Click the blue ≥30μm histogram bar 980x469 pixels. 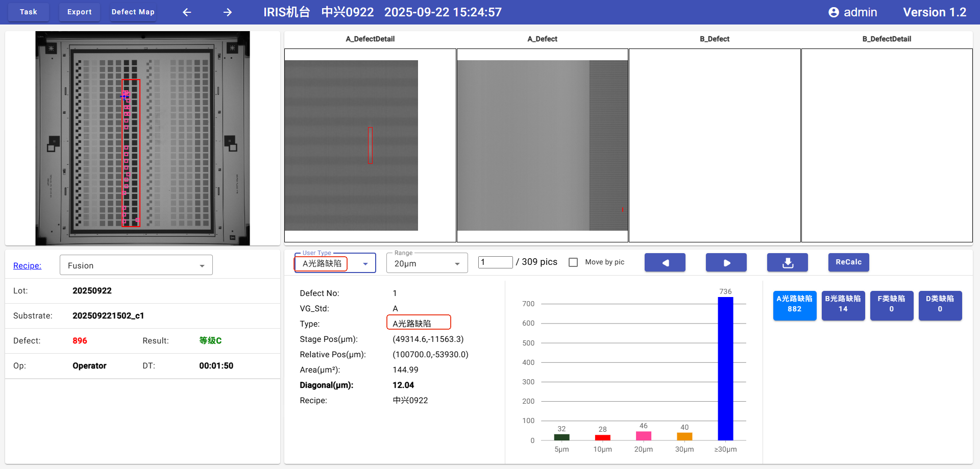click(x=725, y=367)
